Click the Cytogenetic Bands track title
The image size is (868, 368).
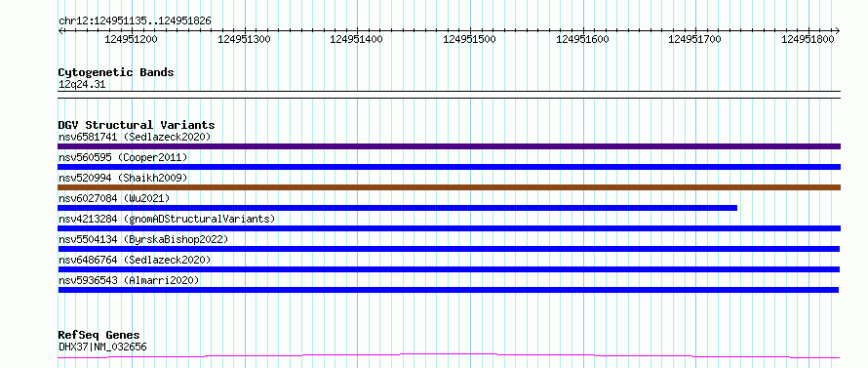[116, 72]
